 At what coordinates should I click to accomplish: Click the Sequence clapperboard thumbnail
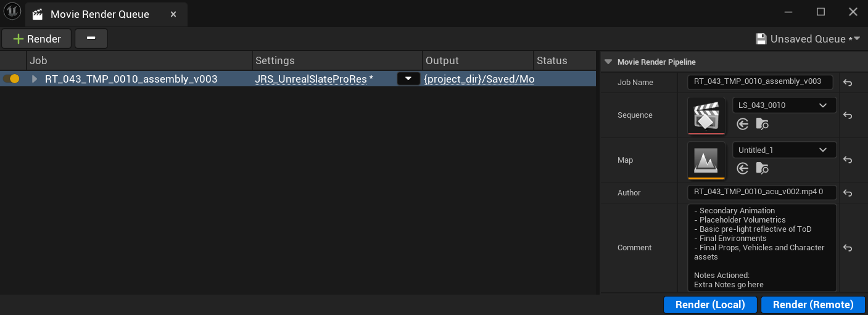tap(706, 115)
